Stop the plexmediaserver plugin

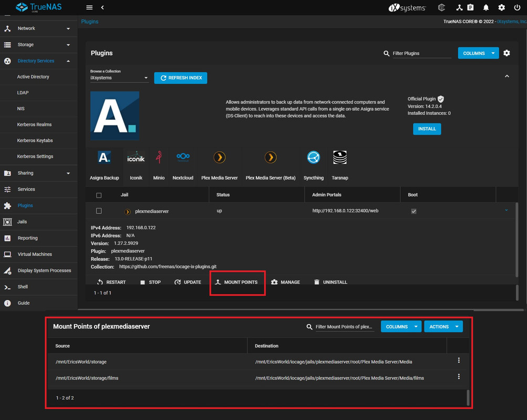click(150, 282)
